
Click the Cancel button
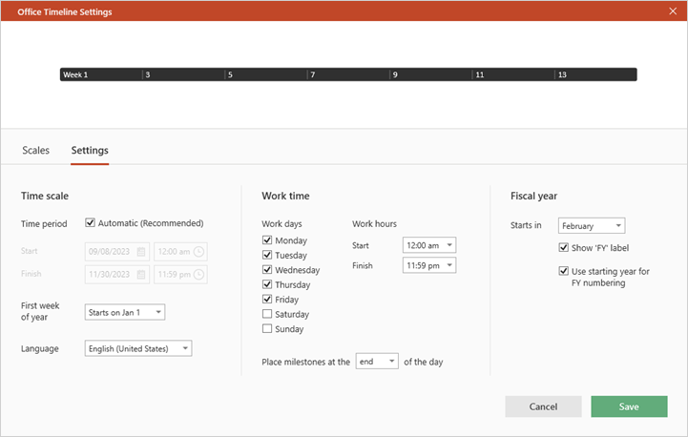[x=543, y=407]
